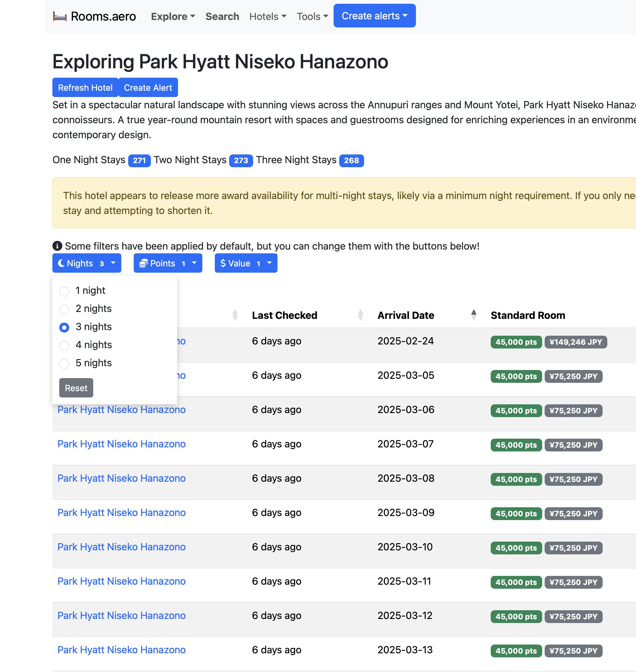Go to the Search page
This screenshot has width=636, height=672.
pos(222,16)
